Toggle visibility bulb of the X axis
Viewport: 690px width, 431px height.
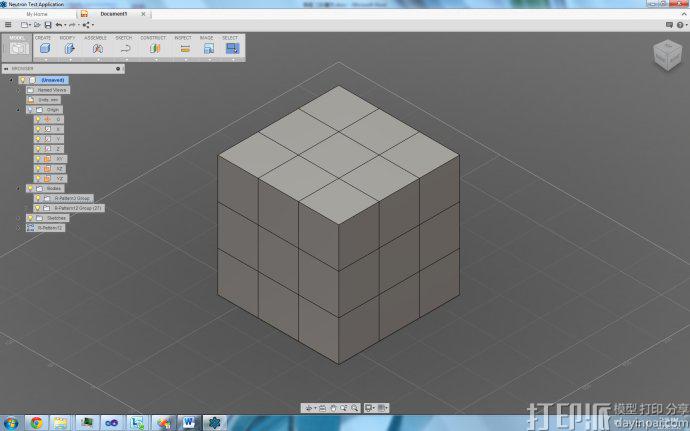[x=38, y=129]
